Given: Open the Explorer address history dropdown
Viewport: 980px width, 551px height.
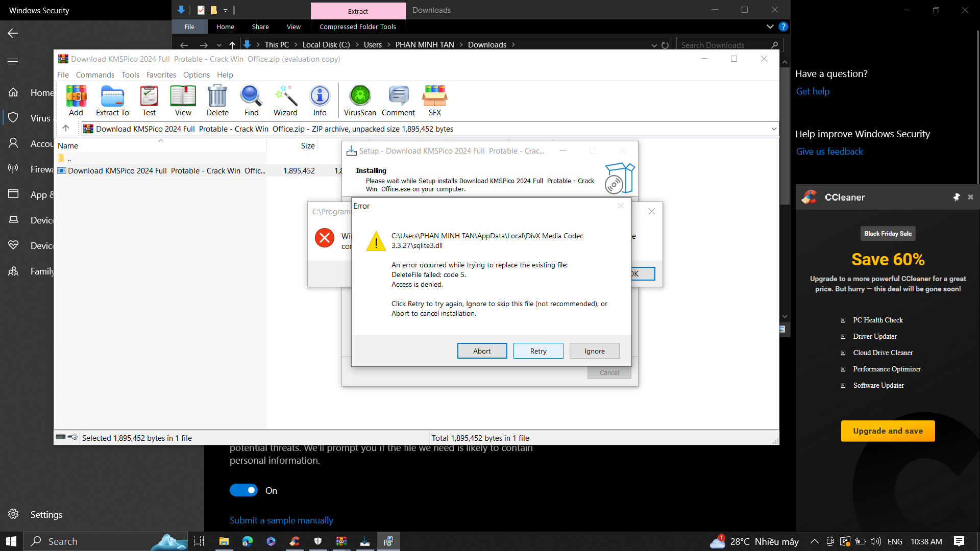Looking at the screenshot, I should 654,45.
